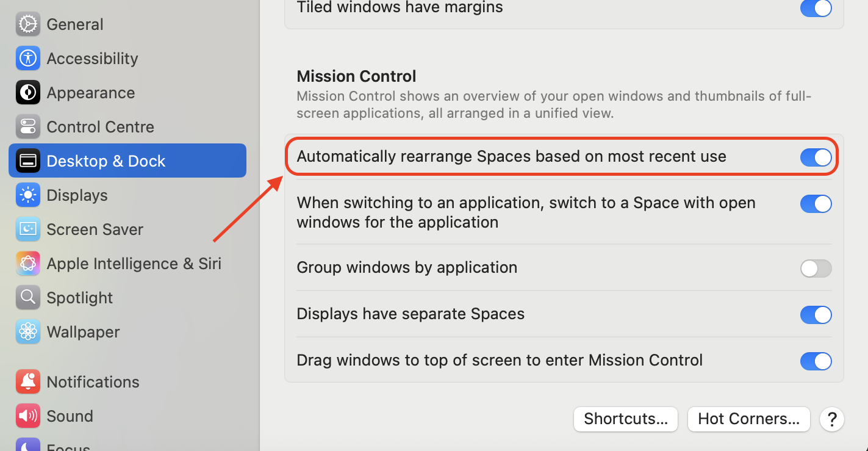The height and width of the screenshot is (451, 868).
Task: Turn off Tiled windows have margins
Action: tap(816, 9)
